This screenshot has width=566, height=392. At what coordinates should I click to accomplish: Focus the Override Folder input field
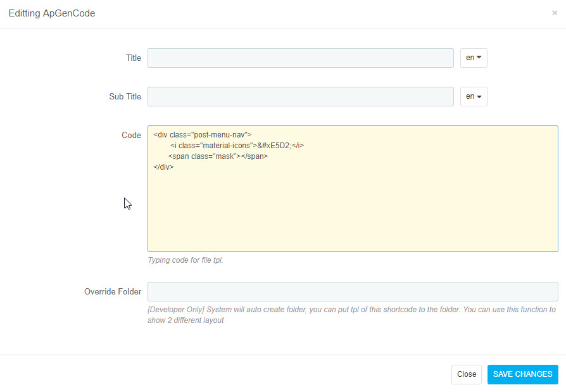tap(353, 292)
